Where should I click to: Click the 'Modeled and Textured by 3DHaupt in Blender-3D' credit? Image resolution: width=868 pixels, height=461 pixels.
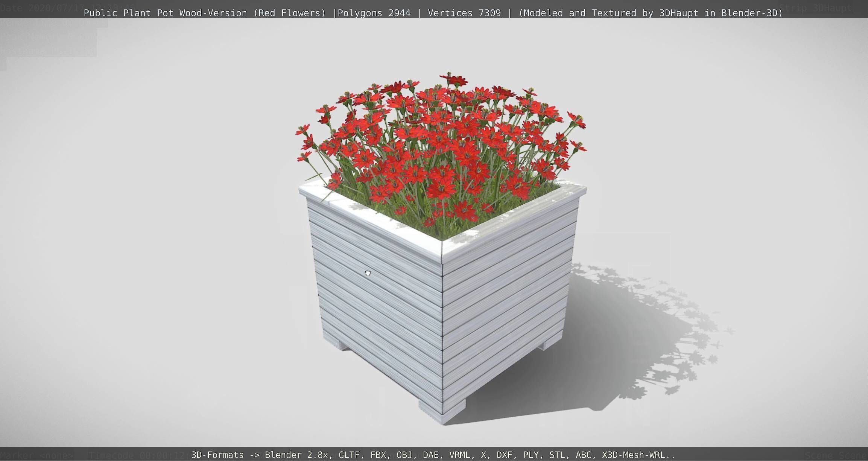[651, 13]
